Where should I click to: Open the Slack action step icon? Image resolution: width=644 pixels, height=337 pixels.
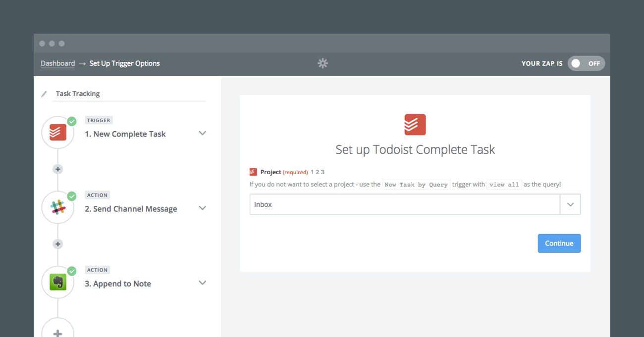[x=58, y=207]
